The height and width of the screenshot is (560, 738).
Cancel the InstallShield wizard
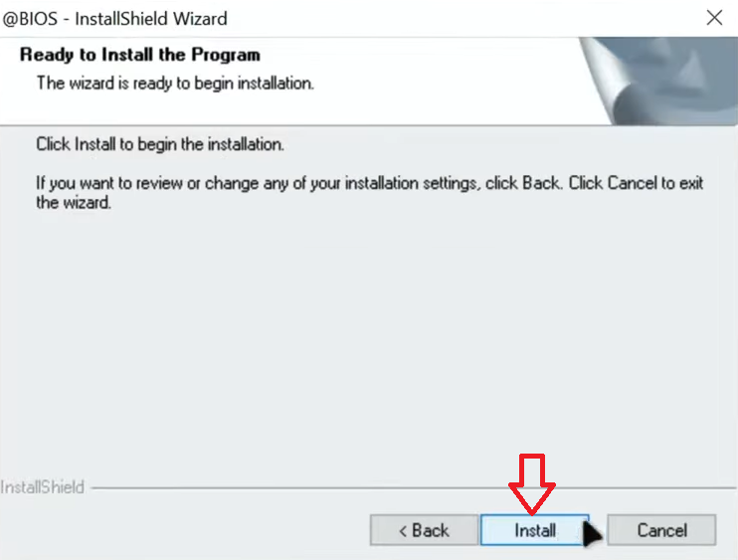[x=661, y=530]
